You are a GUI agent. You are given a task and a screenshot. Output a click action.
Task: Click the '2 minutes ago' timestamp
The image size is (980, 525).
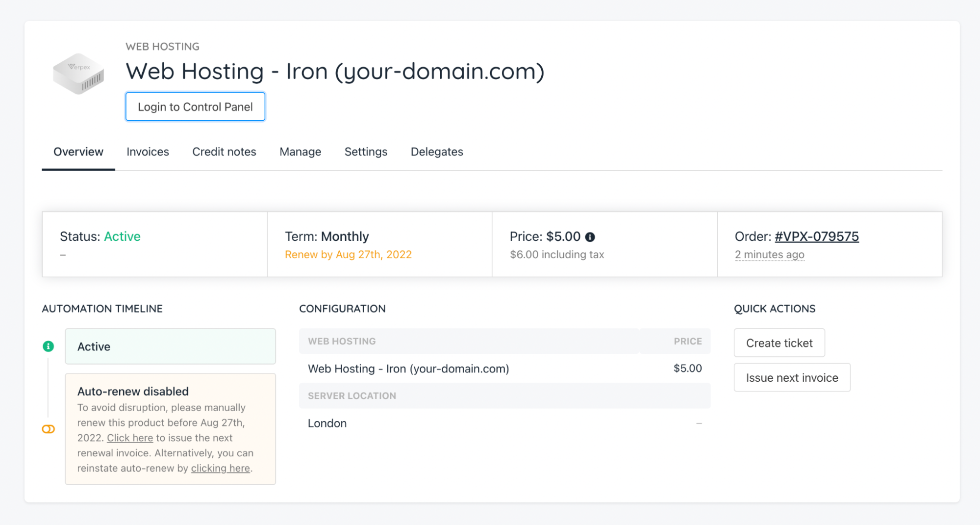[769, 255]
